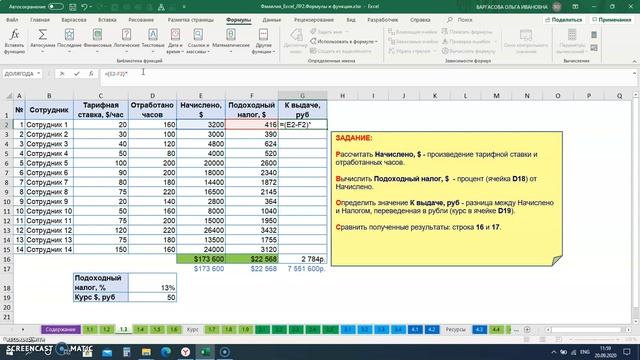Select column E header
This screenshot has width=640, height=360.
(x=201, y=96)
